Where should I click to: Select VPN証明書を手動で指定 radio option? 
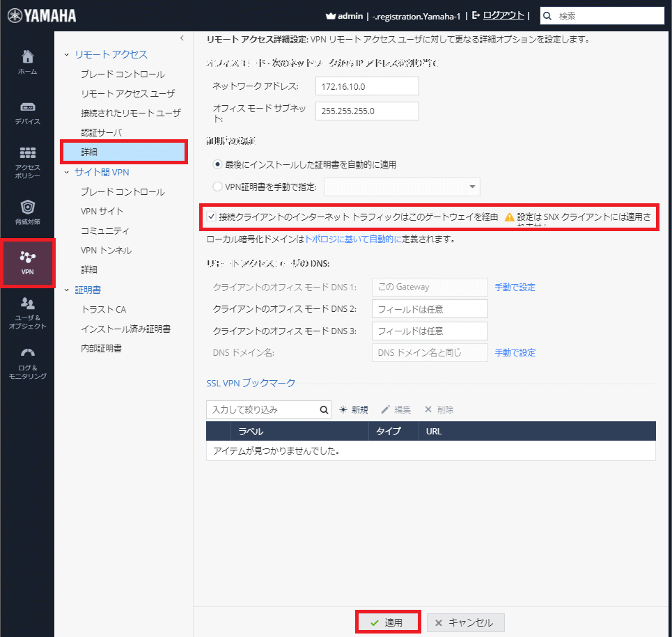coord(218,187)
